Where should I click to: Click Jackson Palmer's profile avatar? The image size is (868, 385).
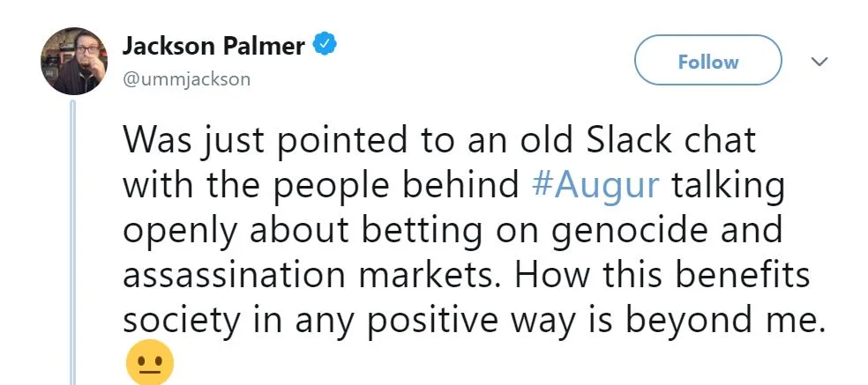click(x=69, y=60)
